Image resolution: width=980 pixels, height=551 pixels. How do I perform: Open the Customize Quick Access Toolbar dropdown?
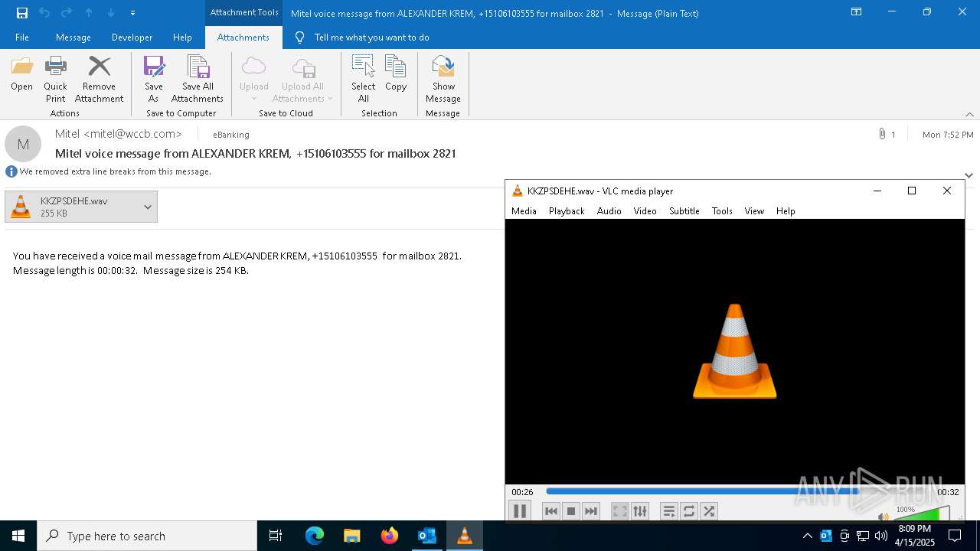tap(133, 13)
